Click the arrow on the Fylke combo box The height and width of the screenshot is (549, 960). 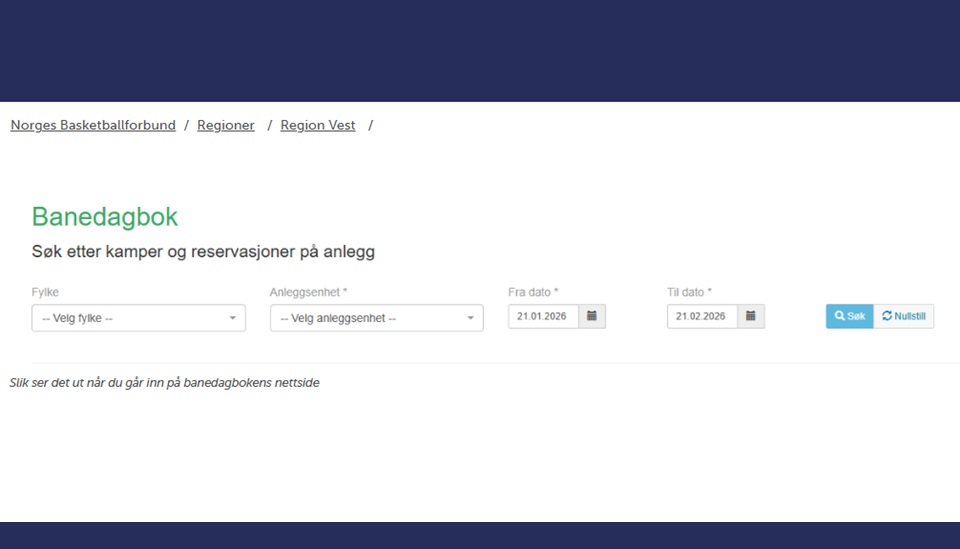tap(232, 318)
